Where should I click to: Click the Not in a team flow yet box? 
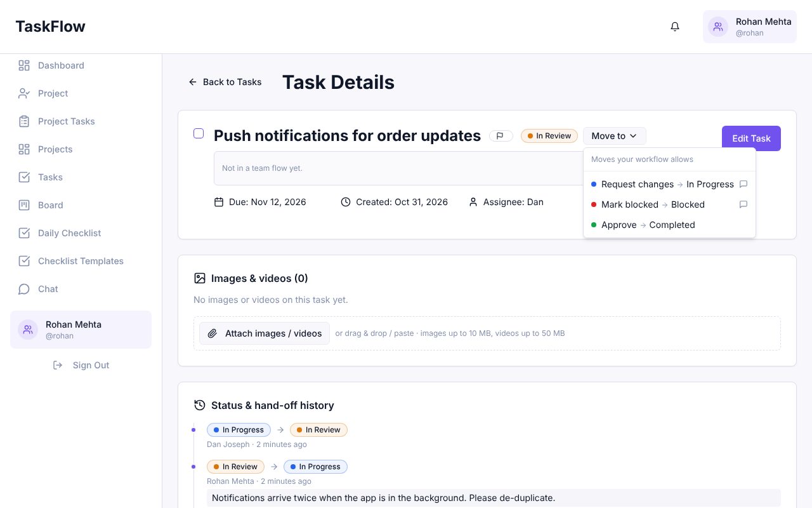pyautogui.click(x=398, y=168)
